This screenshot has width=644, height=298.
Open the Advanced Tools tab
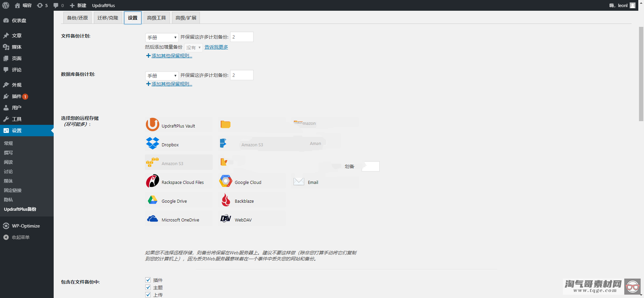[x=156, y=18]
